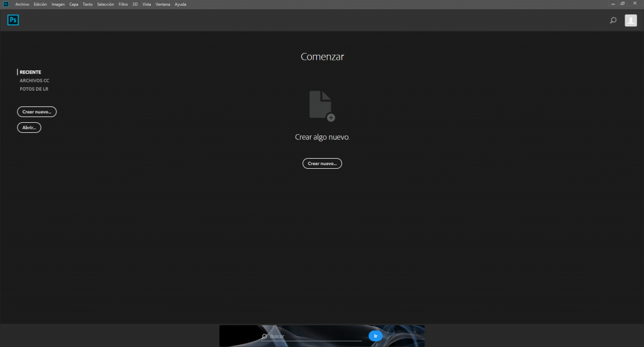Open the user profile avatar icon
644x347 pixels.
click(631, 20)
